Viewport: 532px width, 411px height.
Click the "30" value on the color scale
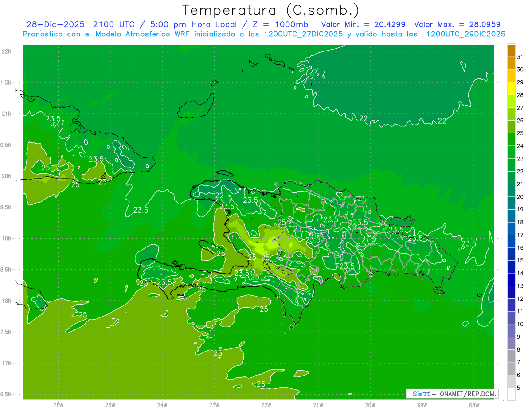click(520, 70)
